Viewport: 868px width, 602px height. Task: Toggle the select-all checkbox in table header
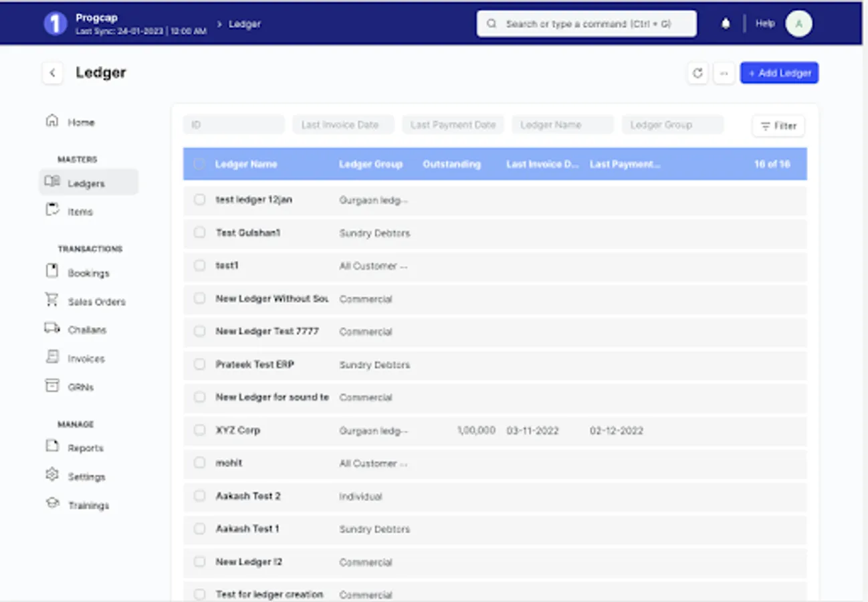coord(199,164)
